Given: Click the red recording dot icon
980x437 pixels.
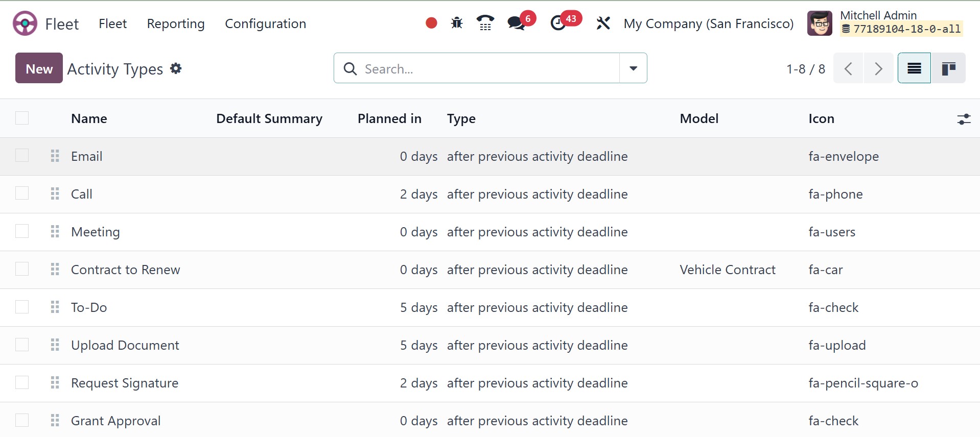Looking at the screenshot, I should (431, 23).
